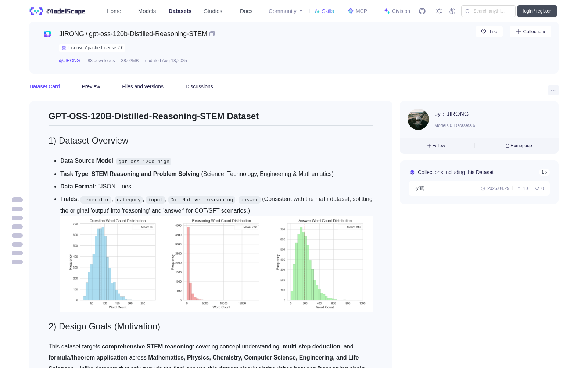Add dataset to Collections
Screen dimensions: 588x368
tap(531, 32)
